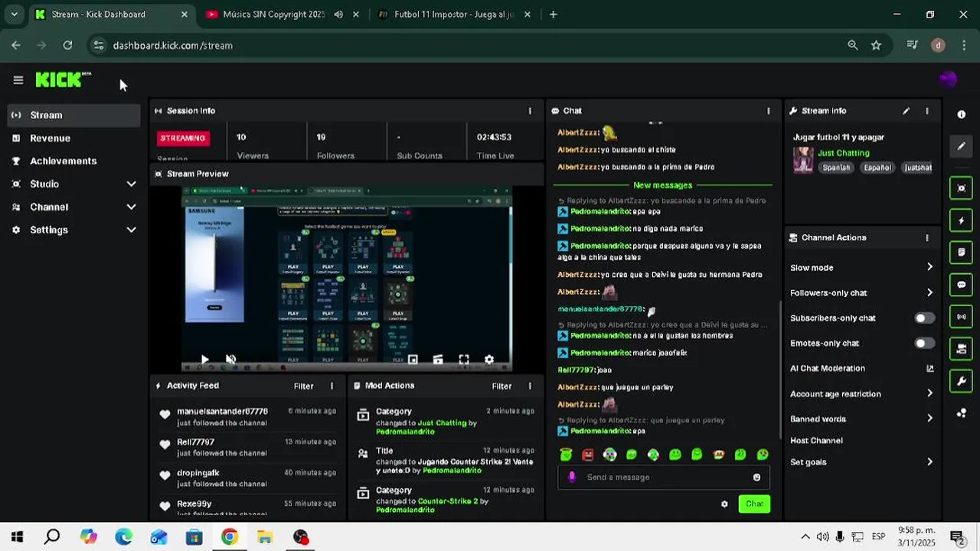Image resolution: width=980 pixels, height=551 pixels.
Task: Open chat settings gear icon
Action: [724, 504]
